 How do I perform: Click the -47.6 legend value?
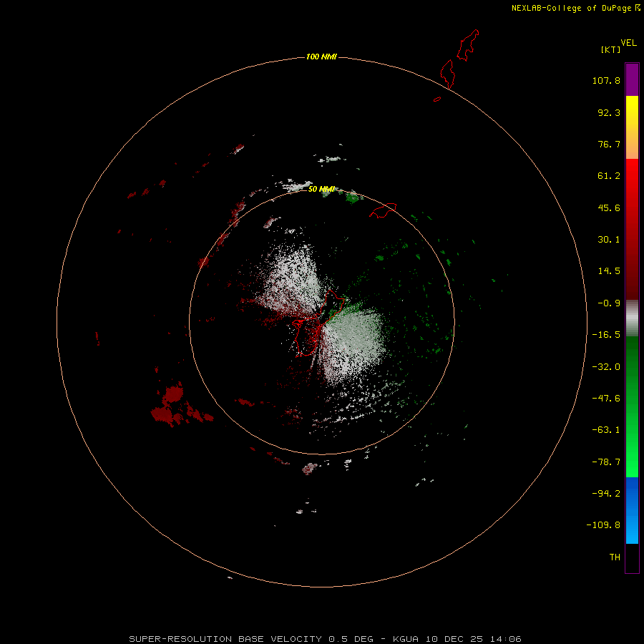click(x=606, y=399)
